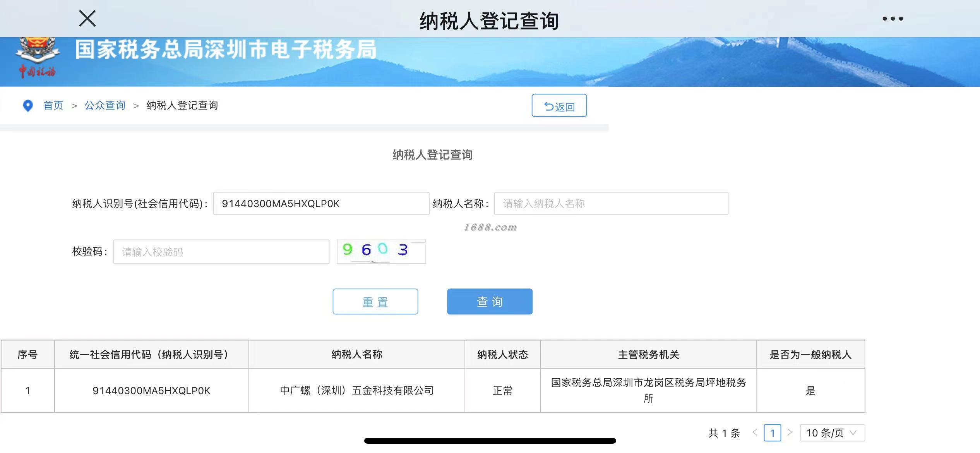Select the result cell 91440300MA5HXQLP0K
The height and width of the screenshot is (453, 980).
coord(151,391)
